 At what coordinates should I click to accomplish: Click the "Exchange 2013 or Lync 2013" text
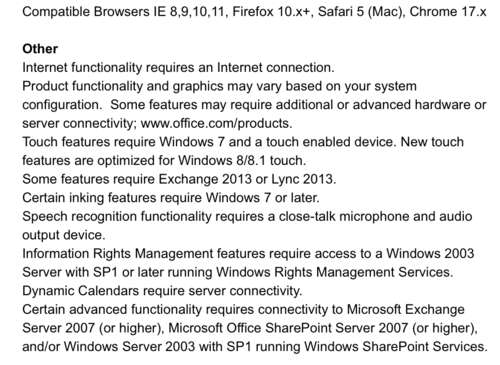[247, 179]
